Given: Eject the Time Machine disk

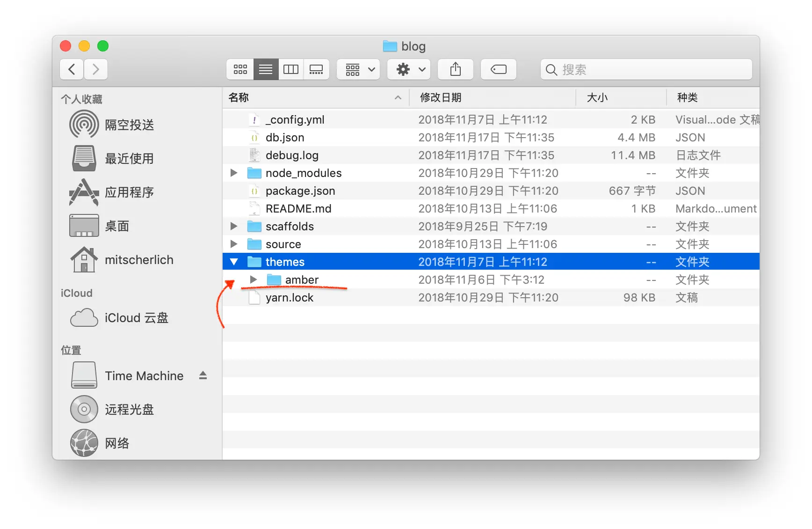Looking at the screenshot, I should (x=203, y=375).
